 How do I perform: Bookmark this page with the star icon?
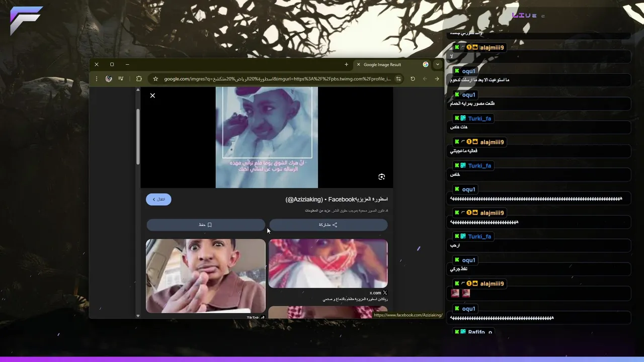(x=155, y=79)
